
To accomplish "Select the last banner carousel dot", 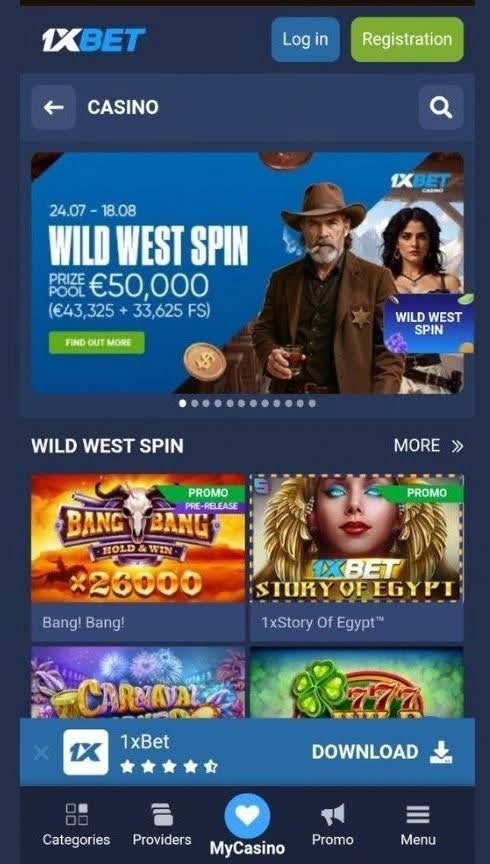I will 312,403.
